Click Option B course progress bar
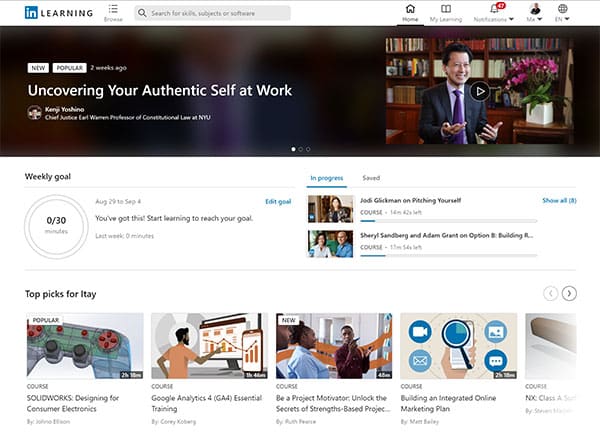Viewport: 600px width, 447px height. pyautogui.click(x=449, y=256)
